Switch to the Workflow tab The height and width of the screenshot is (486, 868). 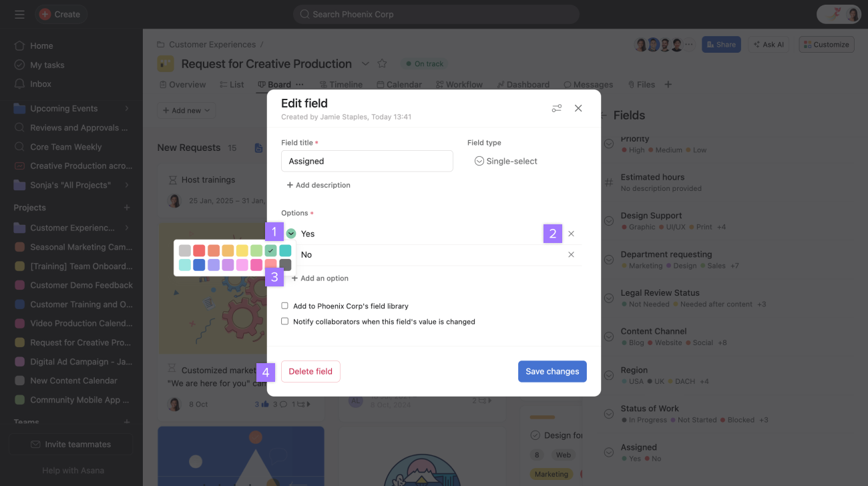pos(459,84)
